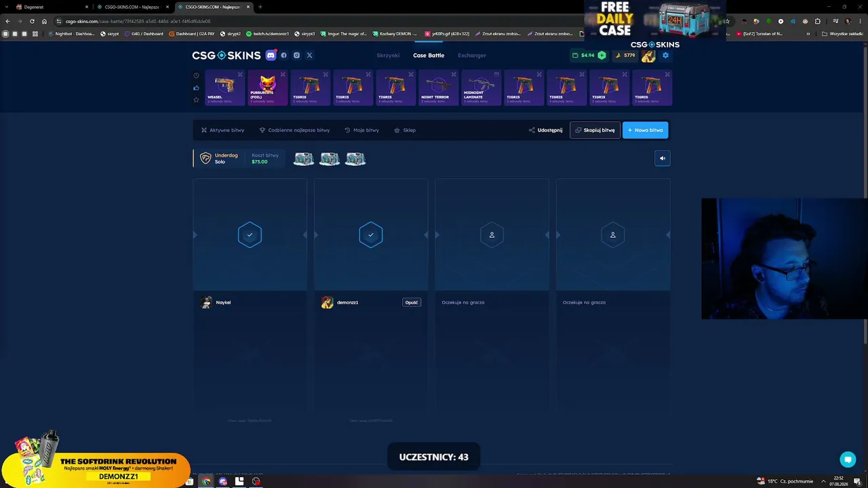
Task: Open the Facebook social icon
Action: point(284,56)
